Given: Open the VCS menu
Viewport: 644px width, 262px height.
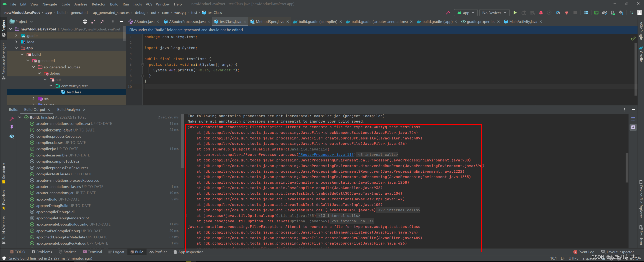Looking at the screenshot, I should tap(149, 4).
